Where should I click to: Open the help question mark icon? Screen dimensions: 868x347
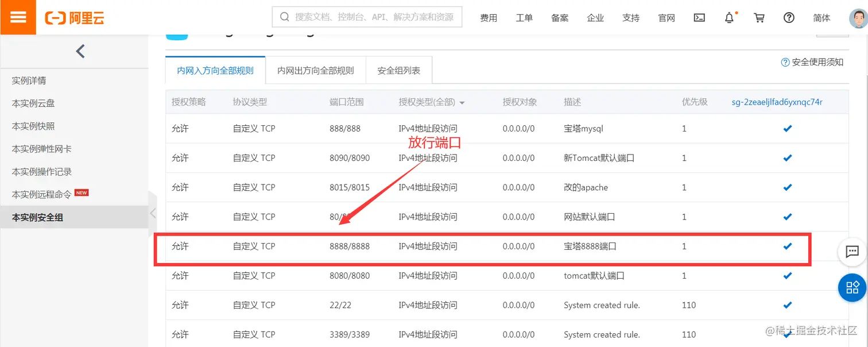(789, 18)
